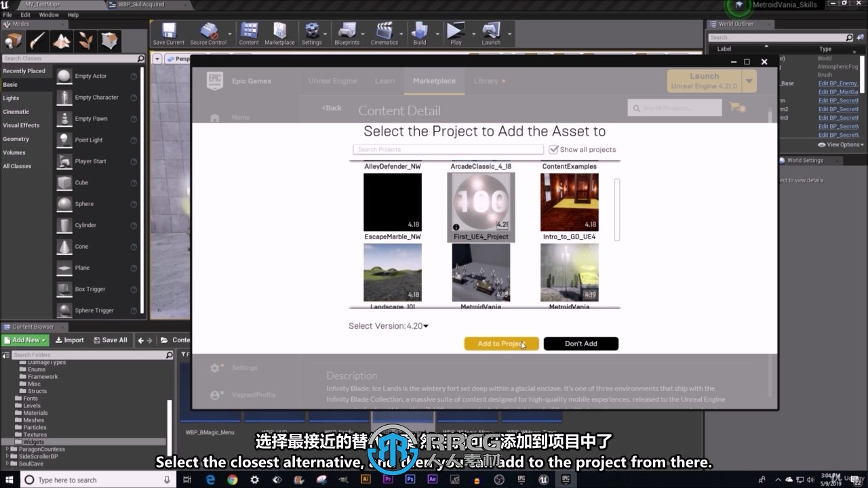Go back in Content Browser history
Screen dimensions: 868x488
click(x=140, y=340)
